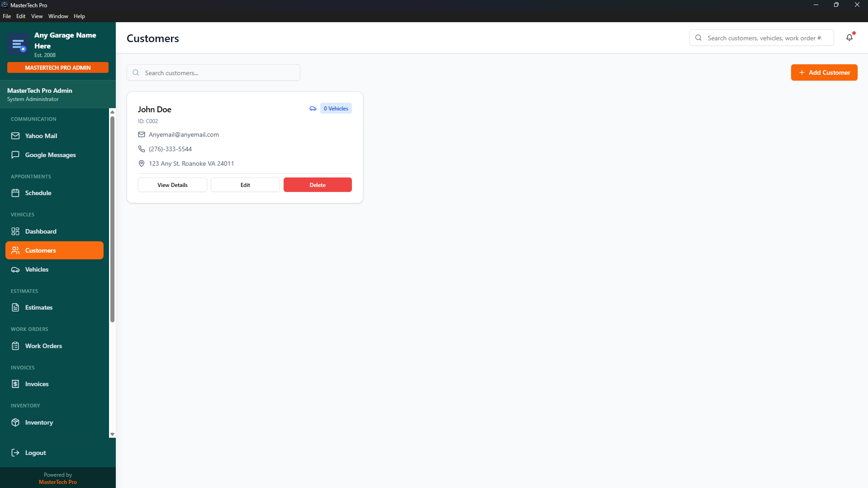
Task: Open the Estimates section
Action: coord(38,307)
